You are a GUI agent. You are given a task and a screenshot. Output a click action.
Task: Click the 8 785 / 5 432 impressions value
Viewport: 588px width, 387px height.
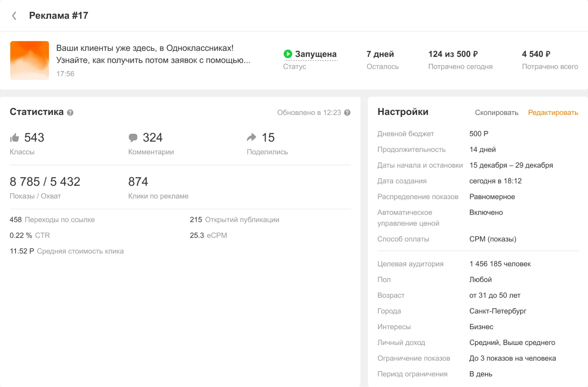pos(45,182)
